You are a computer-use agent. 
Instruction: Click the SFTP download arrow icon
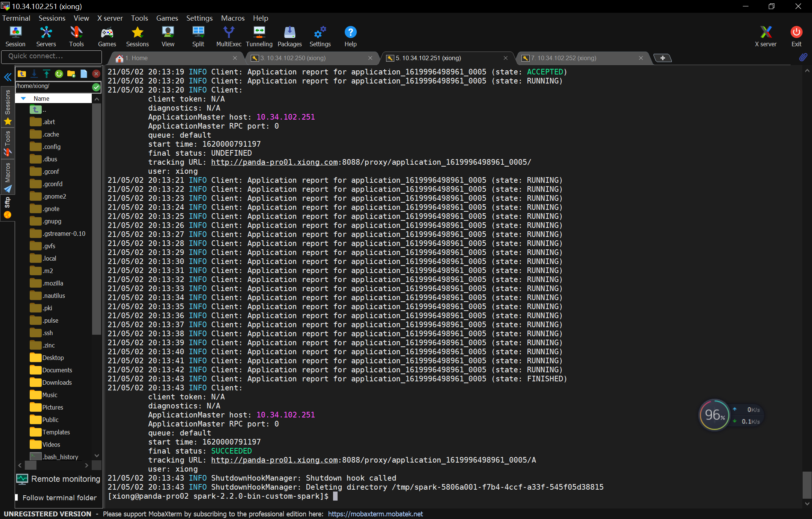(34, 74)
